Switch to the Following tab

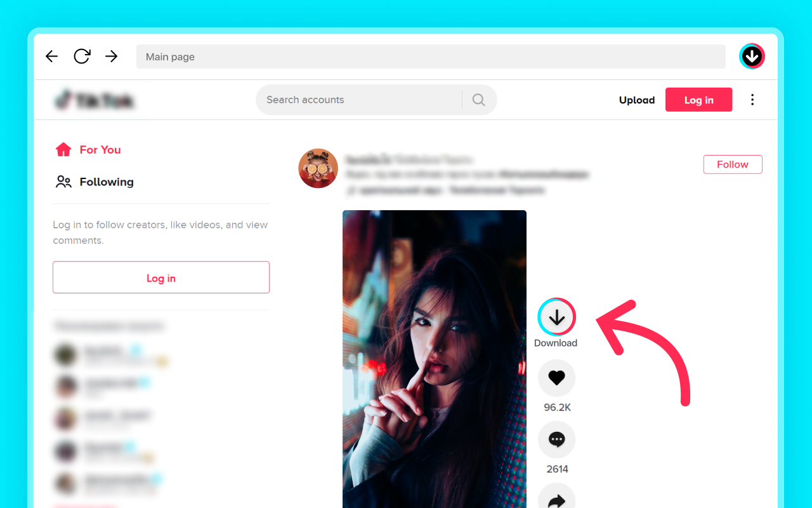tap(95, 182)
